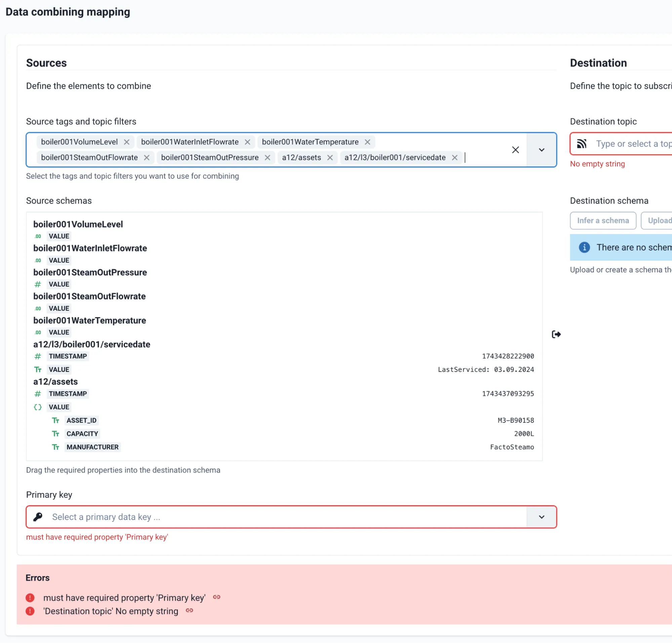
Task: Follow link for Primary key error
Action: 216,597
